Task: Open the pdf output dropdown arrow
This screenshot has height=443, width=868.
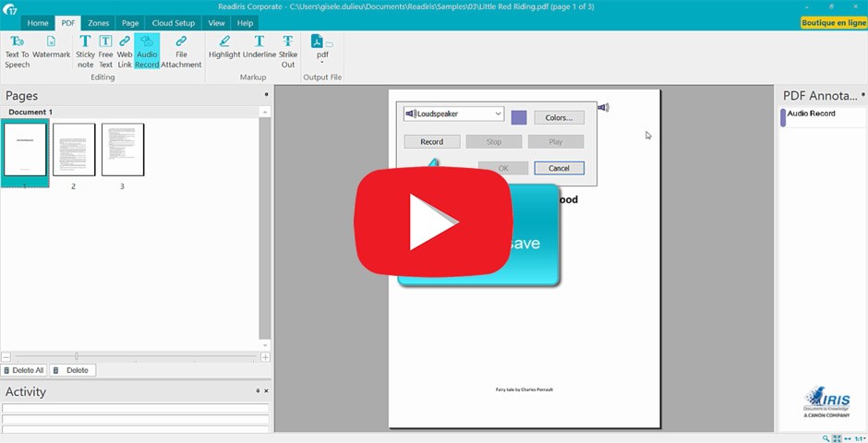Action: [x=322, y=62]
